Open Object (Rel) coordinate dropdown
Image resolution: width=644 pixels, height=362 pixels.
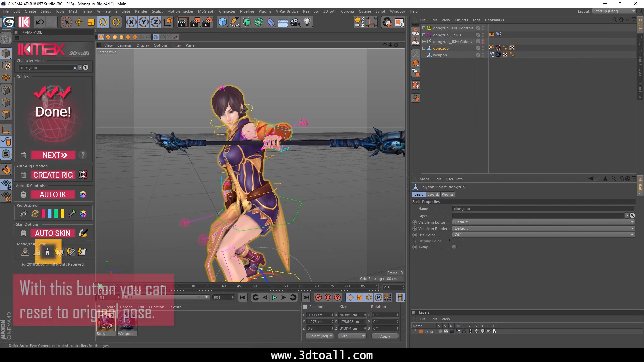[x=320, y=336]
